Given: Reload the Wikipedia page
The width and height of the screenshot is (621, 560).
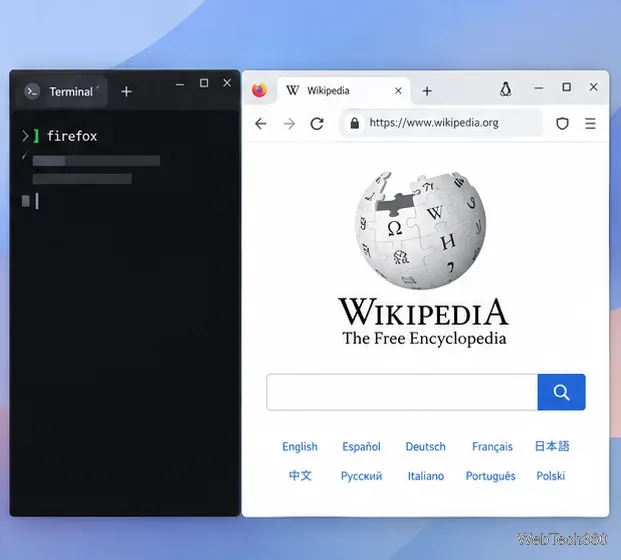Looking at the screenshot, I should pos(317,124).
